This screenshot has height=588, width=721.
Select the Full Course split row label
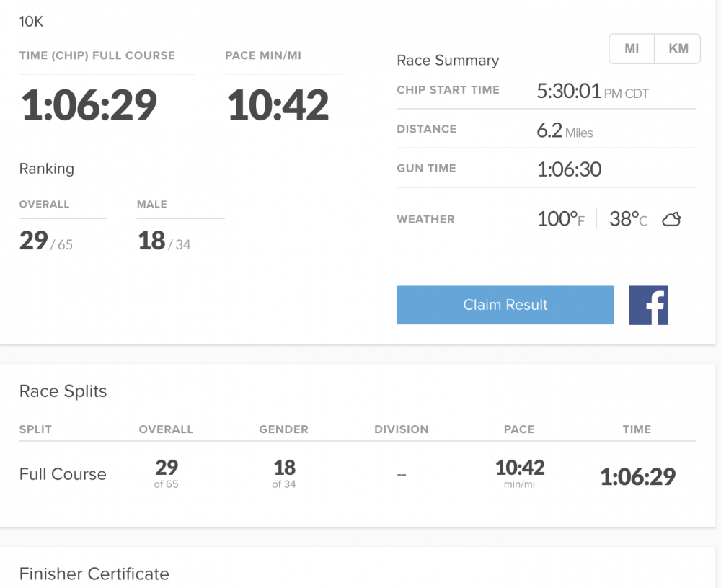tap(63, 474)
